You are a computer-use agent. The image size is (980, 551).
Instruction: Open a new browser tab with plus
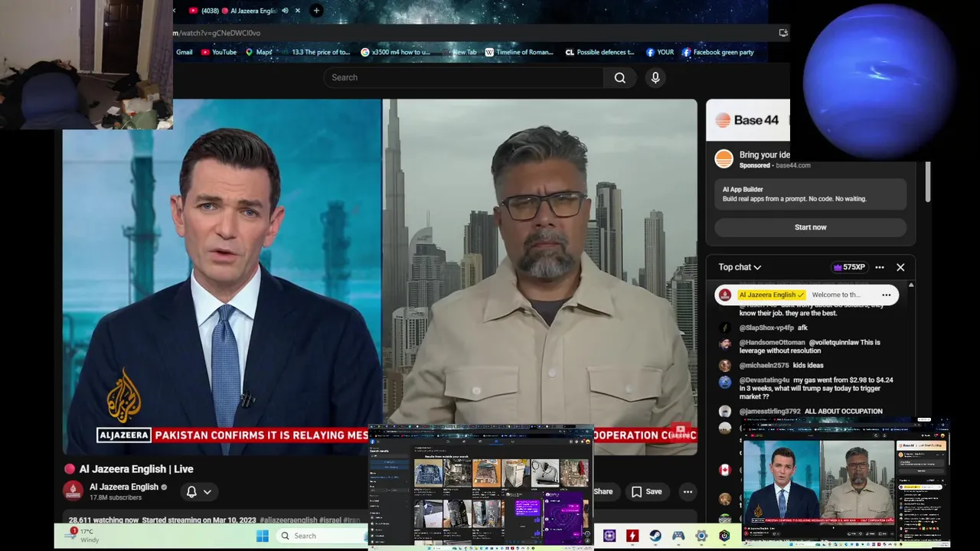coord(316,11)
